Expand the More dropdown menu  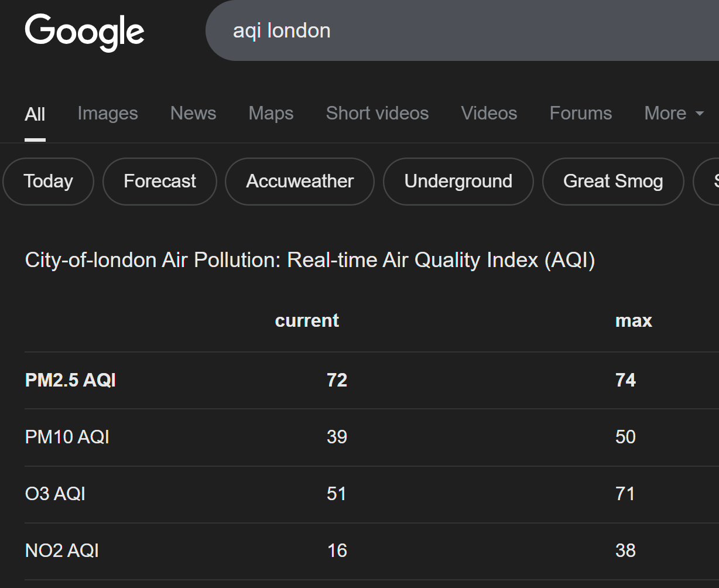click(x=673, y=113)
